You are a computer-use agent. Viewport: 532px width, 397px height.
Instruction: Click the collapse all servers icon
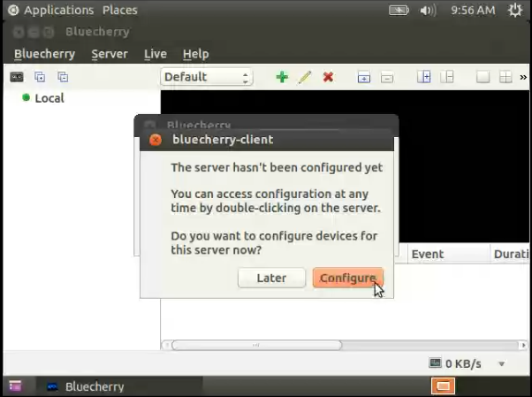pos(63,77)
